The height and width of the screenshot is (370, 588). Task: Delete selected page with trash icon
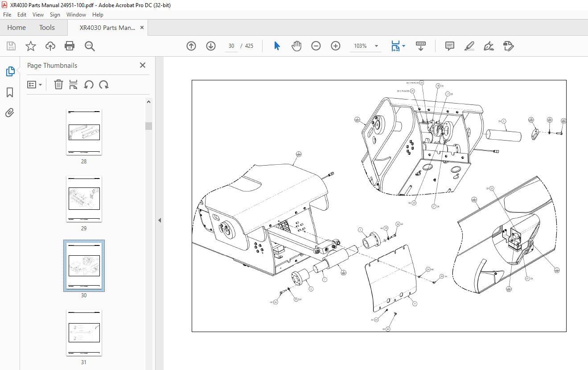[x=58, y=84]
